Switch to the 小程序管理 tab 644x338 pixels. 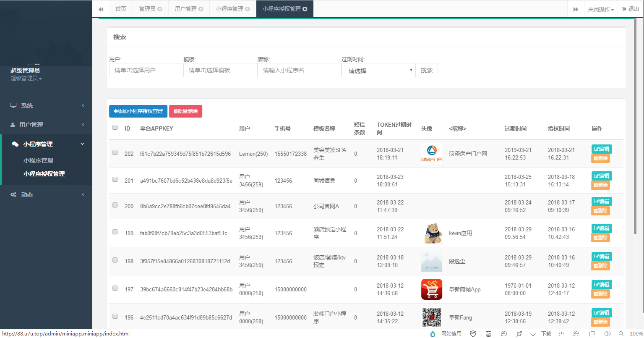pos(229,9)
